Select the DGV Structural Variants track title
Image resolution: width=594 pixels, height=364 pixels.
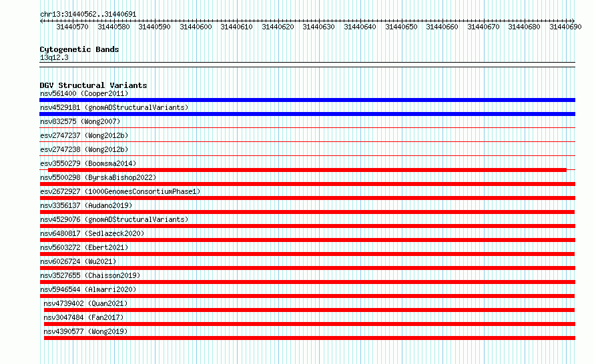(x=93, y=85)
